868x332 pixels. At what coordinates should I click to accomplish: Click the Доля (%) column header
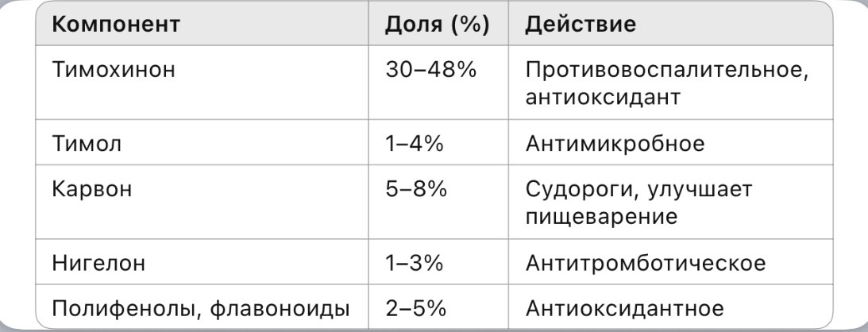point(438,25)
